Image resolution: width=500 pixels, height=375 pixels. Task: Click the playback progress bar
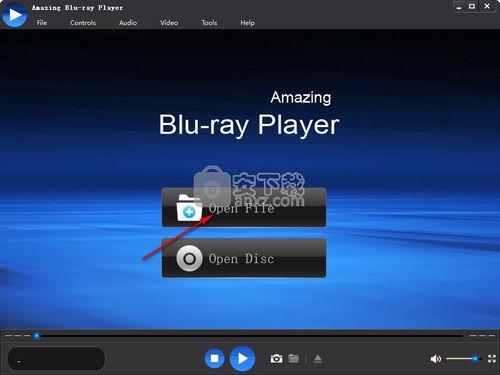coord(250,336)
